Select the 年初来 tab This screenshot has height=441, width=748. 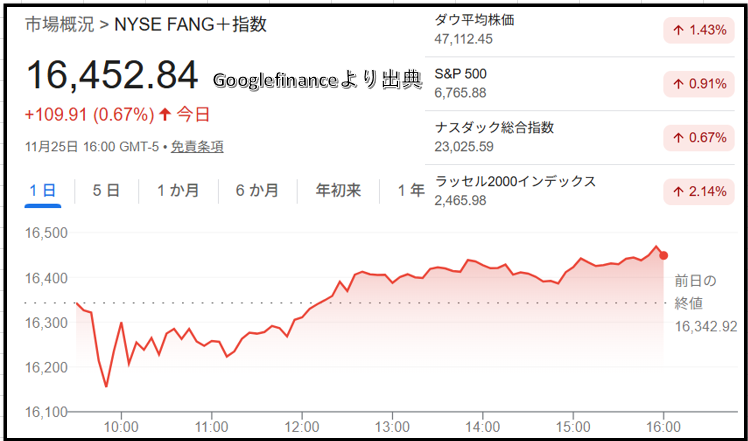click(x=338, y=190)
